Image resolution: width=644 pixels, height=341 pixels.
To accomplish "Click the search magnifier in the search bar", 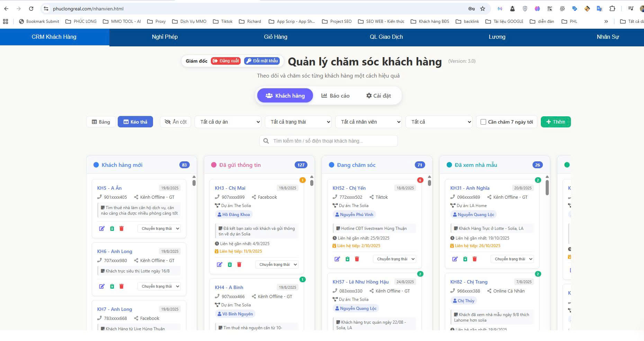I will pos(266,141).
